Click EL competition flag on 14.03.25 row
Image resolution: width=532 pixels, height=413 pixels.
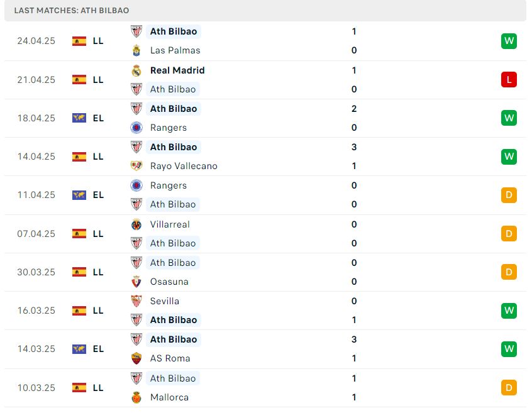pos(79,349)
